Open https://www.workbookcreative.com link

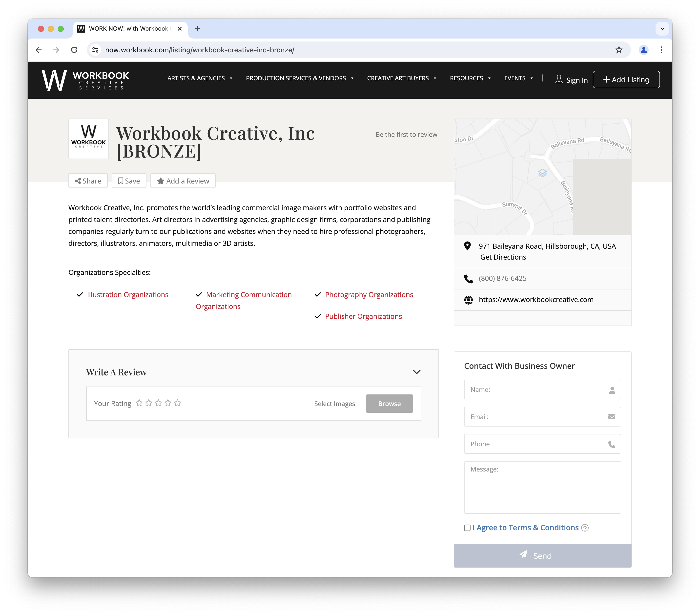pos(536,300)
